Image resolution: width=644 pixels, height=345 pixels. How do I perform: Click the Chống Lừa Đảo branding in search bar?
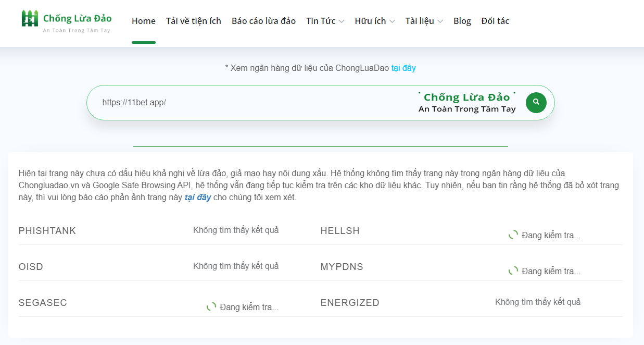tap(467, 102)
